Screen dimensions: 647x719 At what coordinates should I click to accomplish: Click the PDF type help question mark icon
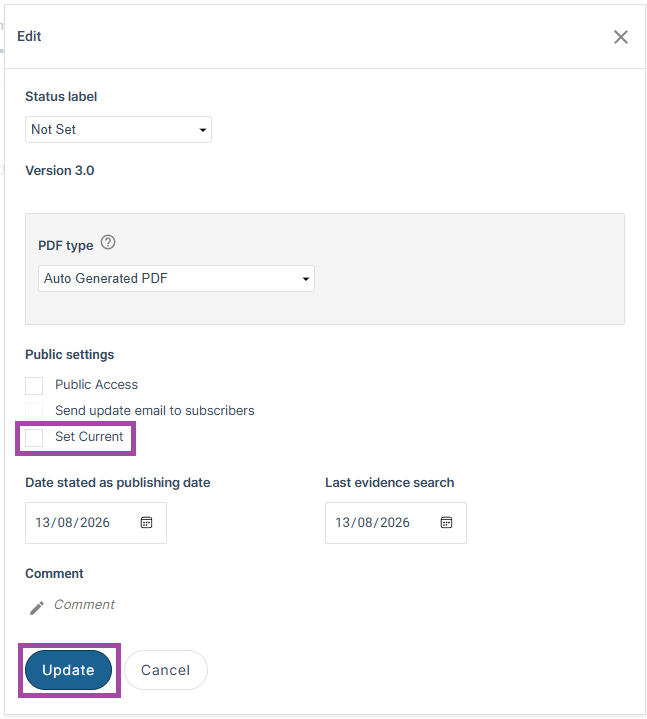point(108,242)
